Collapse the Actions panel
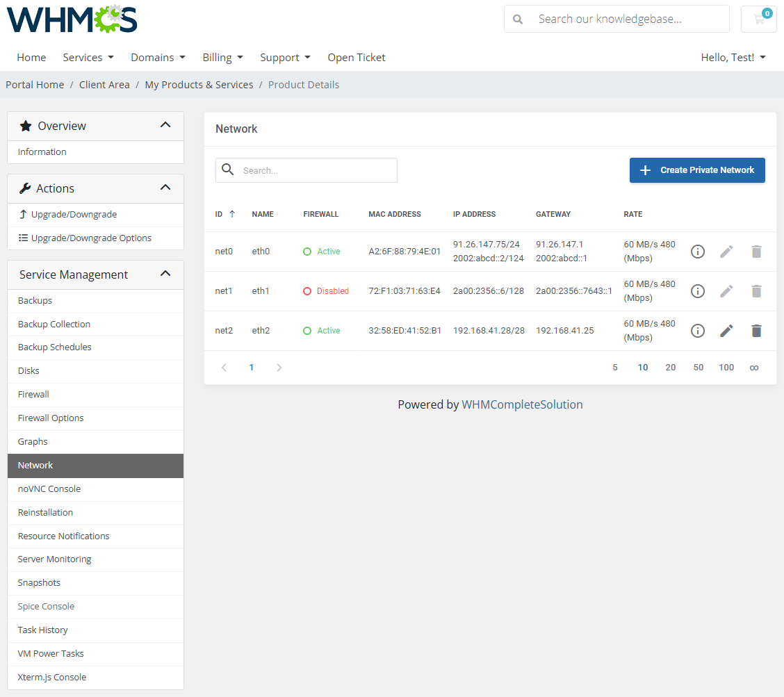 [165, 188]
